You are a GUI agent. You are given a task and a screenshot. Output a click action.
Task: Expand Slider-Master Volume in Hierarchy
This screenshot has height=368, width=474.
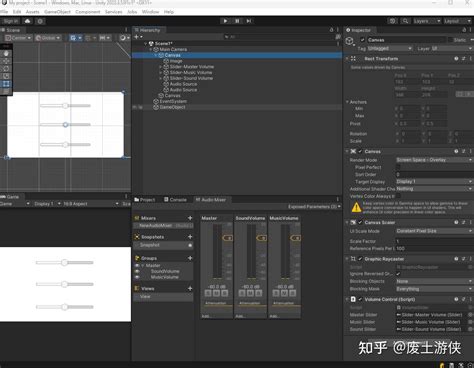(x=161, y=67)
